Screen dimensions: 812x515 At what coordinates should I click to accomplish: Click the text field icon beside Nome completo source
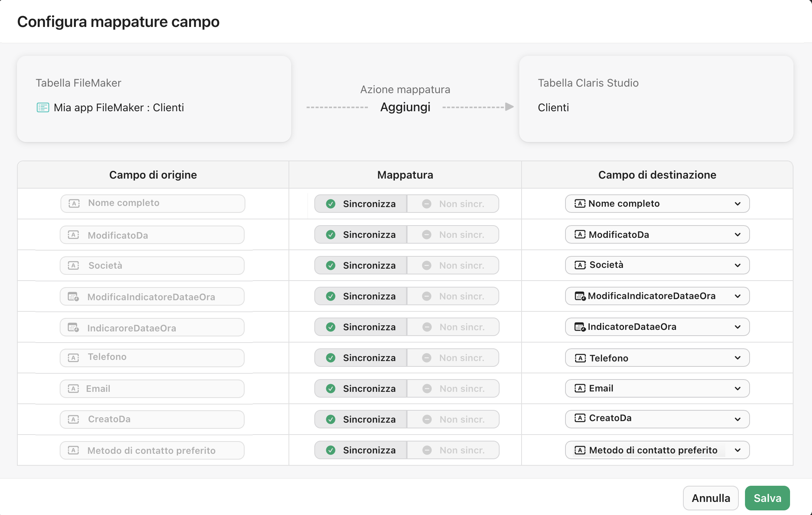(73, 203)
